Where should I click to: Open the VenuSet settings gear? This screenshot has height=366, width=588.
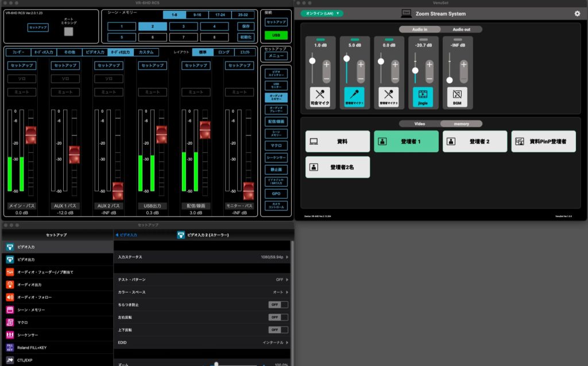click(x=577, y=14)
